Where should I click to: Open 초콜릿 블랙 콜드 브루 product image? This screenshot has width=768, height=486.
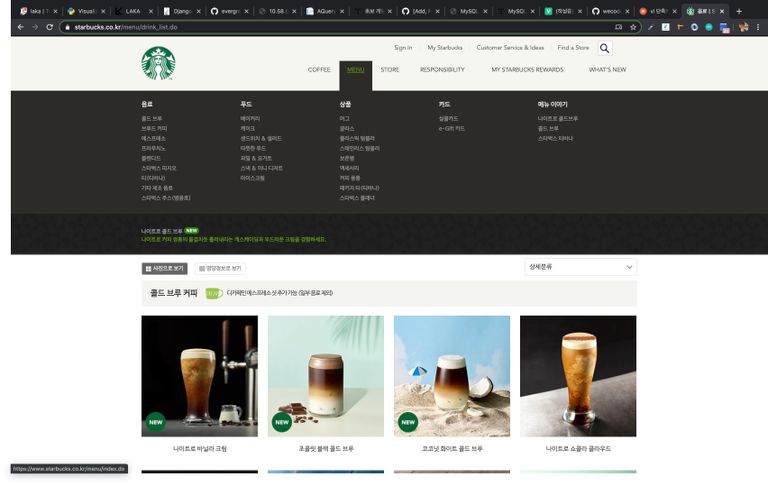(x=326, y=376)
